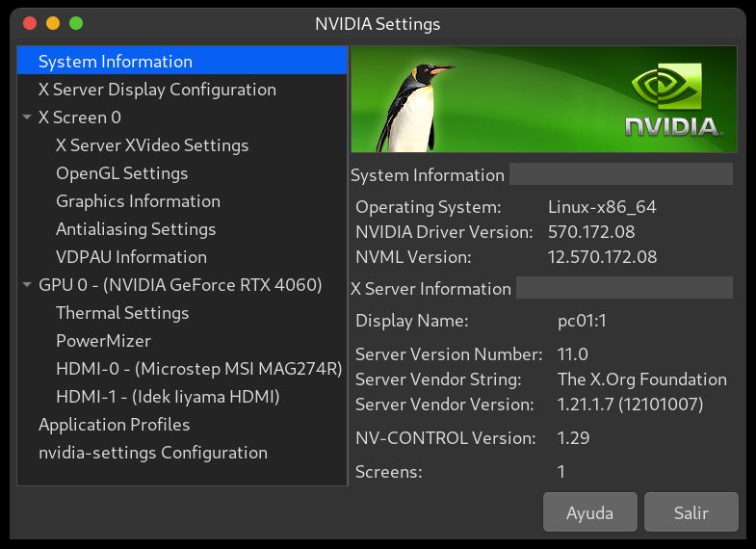Image resolution: width=756 pixels, height=549 pixels.
Task: Click the System Information section header
Action: pos(428,175)
